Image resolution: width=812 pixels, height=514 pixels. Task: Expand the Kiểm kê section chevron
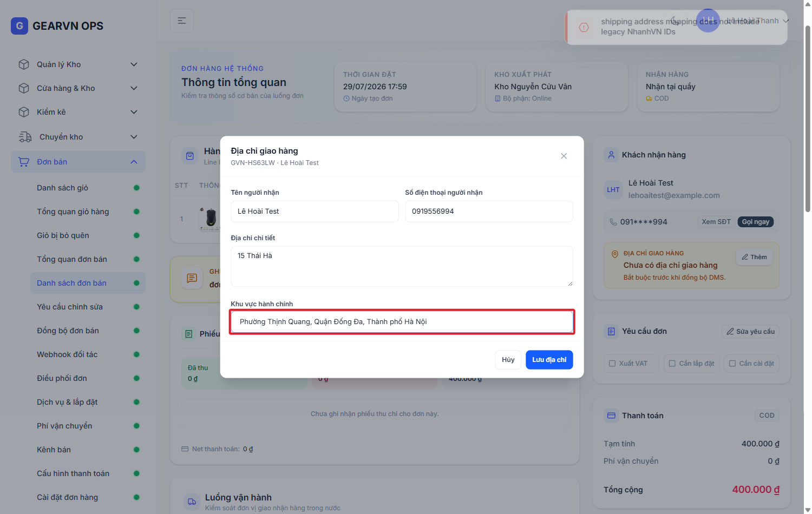coord(134,112)
